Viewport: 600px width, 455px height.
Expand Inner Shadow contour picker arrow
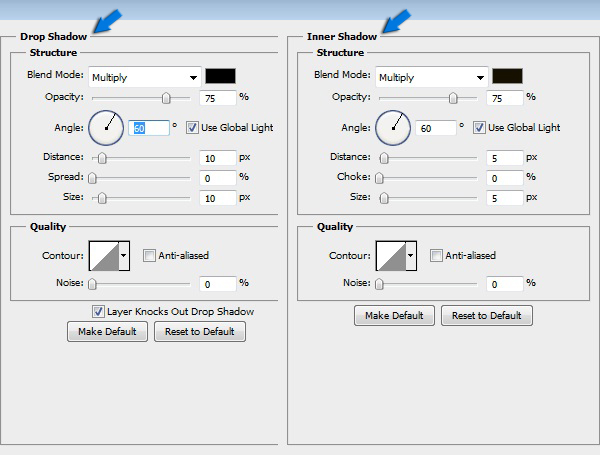[x=412, y=256]
